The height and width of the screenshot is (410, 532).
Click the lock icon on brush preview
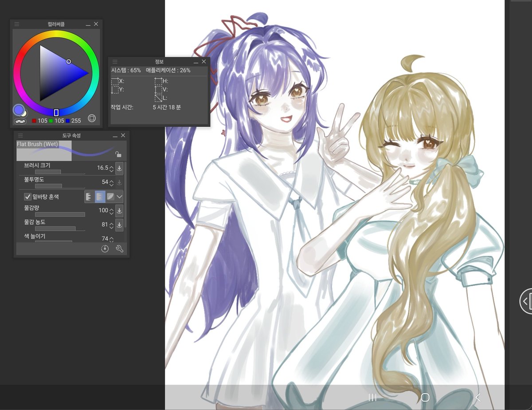(118, 154)
